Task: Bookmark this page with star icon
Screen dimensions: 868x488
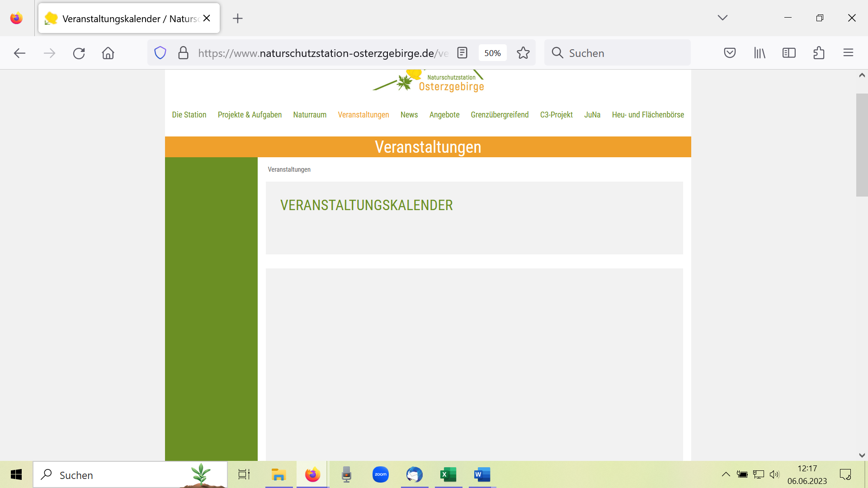Action: (x=523, y=53)
